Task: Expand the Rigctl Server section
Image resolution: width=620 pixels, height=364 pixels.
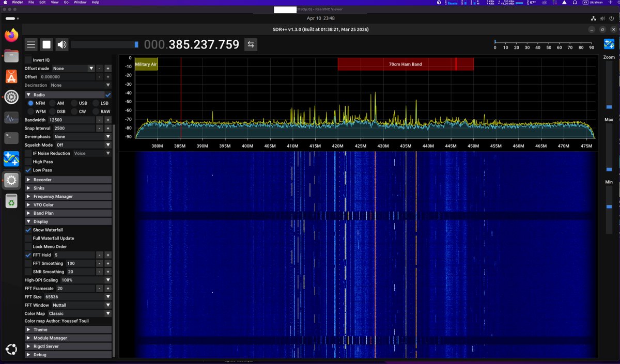Action: 68,346
